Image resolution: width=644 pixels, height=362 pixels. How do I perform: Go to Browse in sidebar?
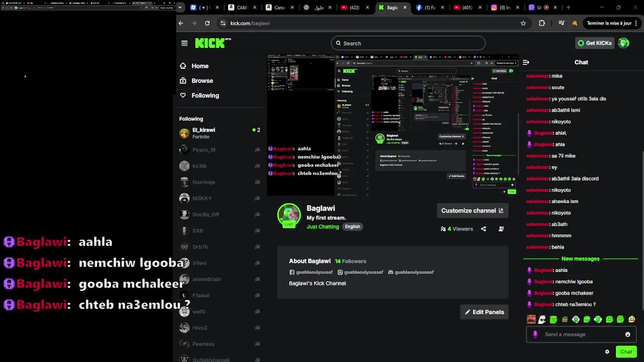[x=196, y=80]
